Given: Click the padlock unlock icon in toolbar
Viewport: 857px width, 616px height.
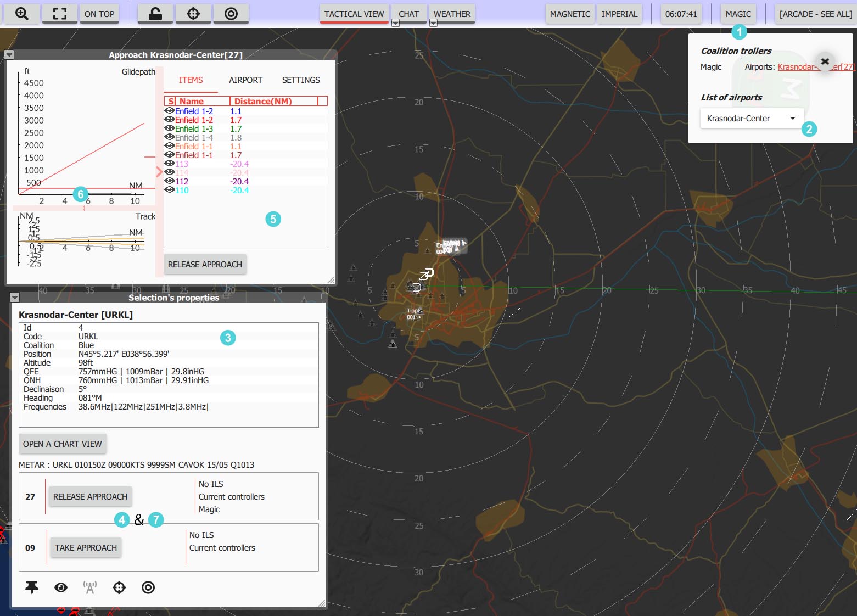Looking at the screenshot, I should pyautogui.click(x=155, y=14).
